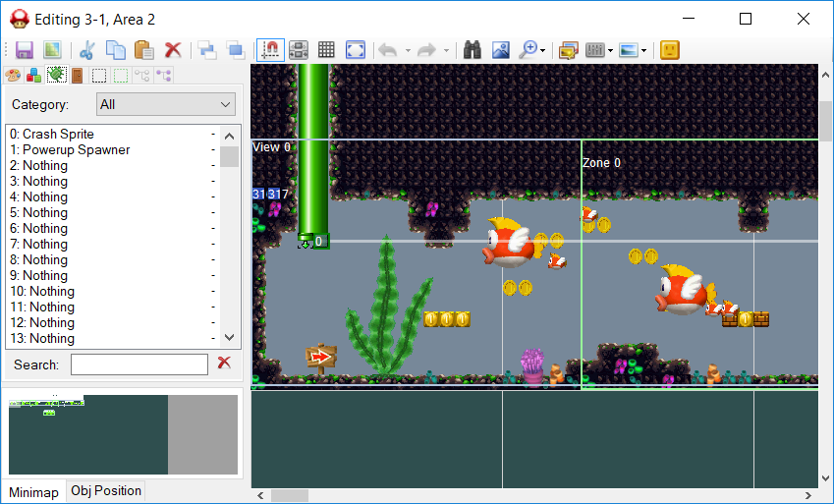Click the sprite list scroll-down arrow
Image resolution: width=834 pixels, height=504 pixels.
(x=229, y=337)
